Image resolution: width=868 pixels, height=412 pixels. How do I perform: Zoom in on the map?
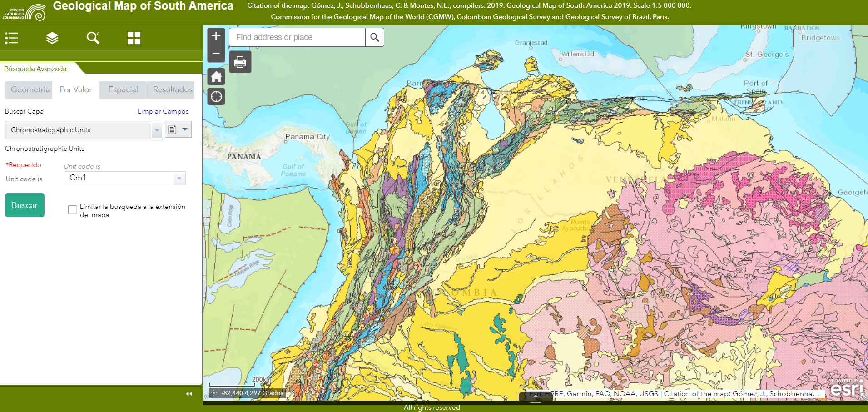click(216, 36)
